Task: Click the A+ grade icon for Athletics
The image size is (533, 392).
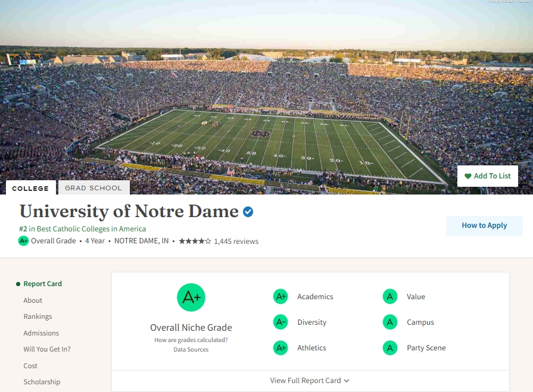Action: 280,348
